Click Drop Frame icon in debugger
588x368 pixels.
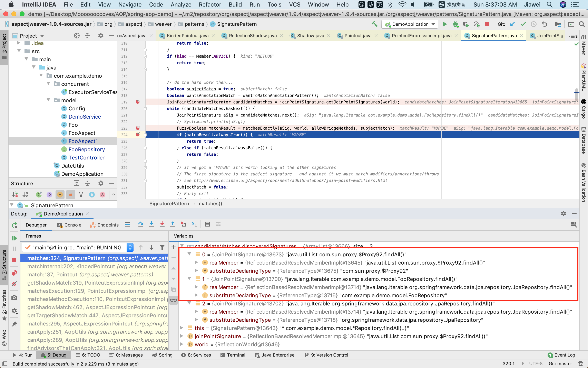[183, 224]
